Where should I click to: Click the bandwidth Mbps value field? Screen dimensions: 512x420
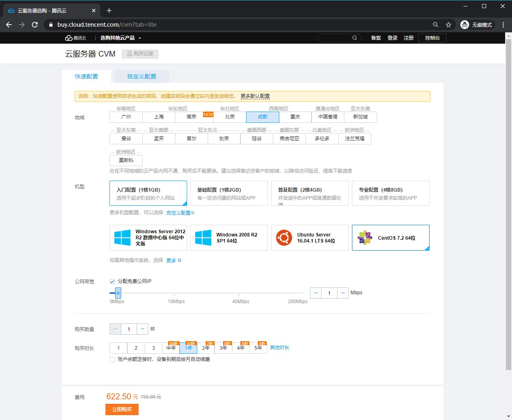[329, 293]
